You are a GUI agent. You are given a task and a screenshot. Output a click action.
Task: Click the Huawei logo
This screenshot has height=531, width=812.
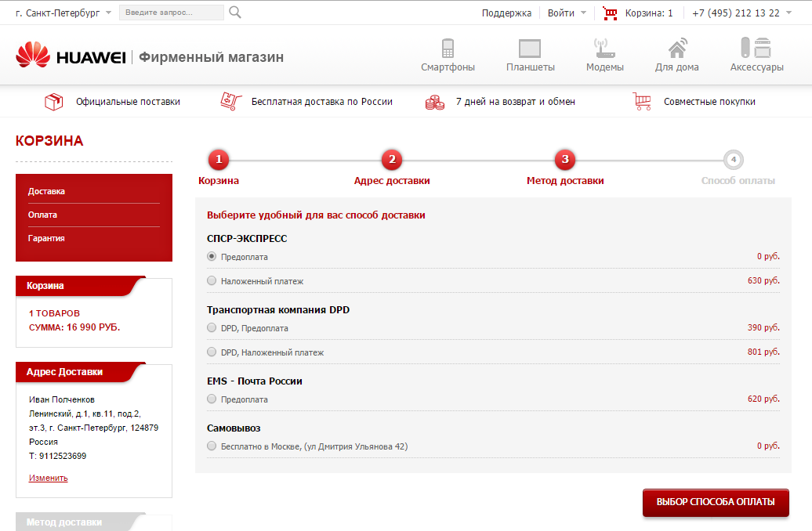[71, 55]
